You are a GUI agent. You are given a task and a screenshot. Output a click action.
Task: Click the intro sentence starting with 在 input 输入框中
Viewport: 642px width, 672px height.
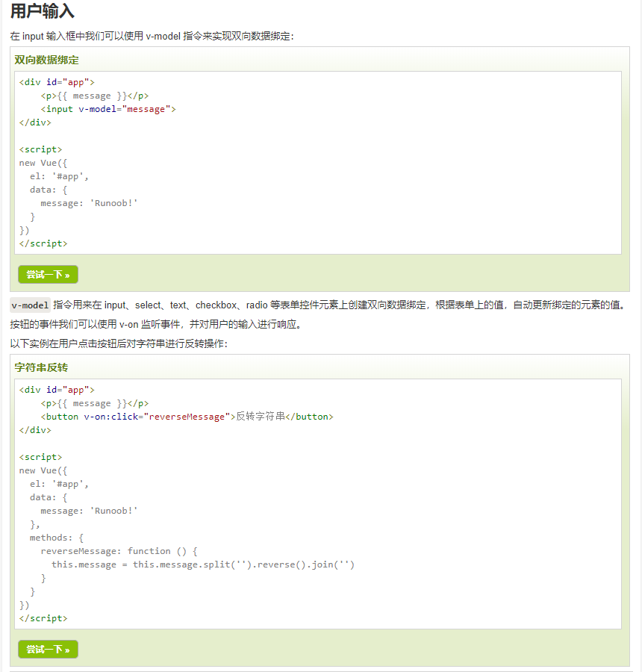[x=152, y=36]
